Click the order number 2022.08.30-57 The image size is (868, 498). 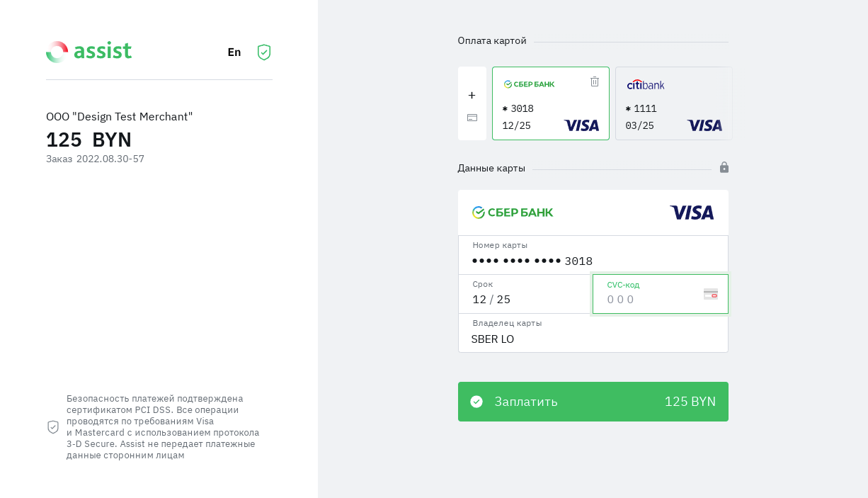point(110,159)
